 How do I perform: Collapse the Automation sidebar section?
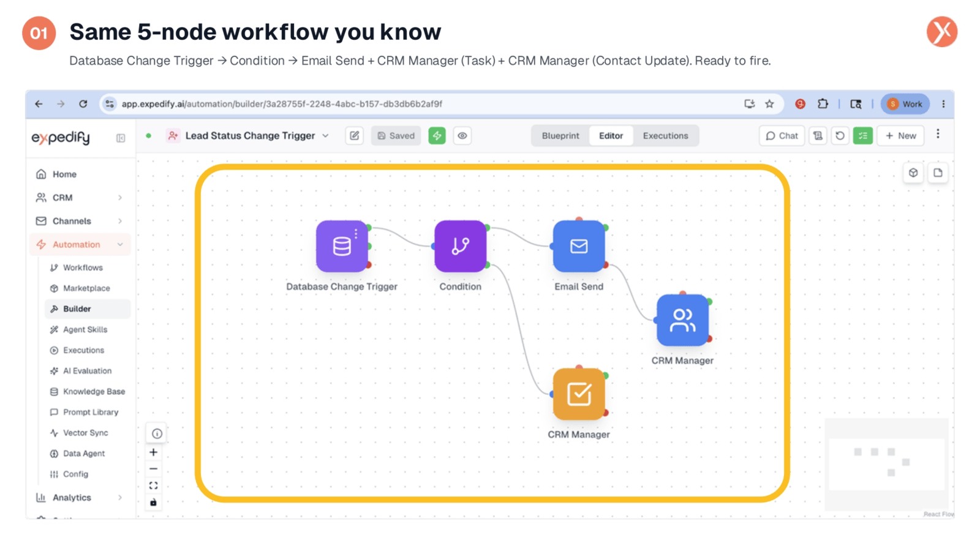[80, 244]
